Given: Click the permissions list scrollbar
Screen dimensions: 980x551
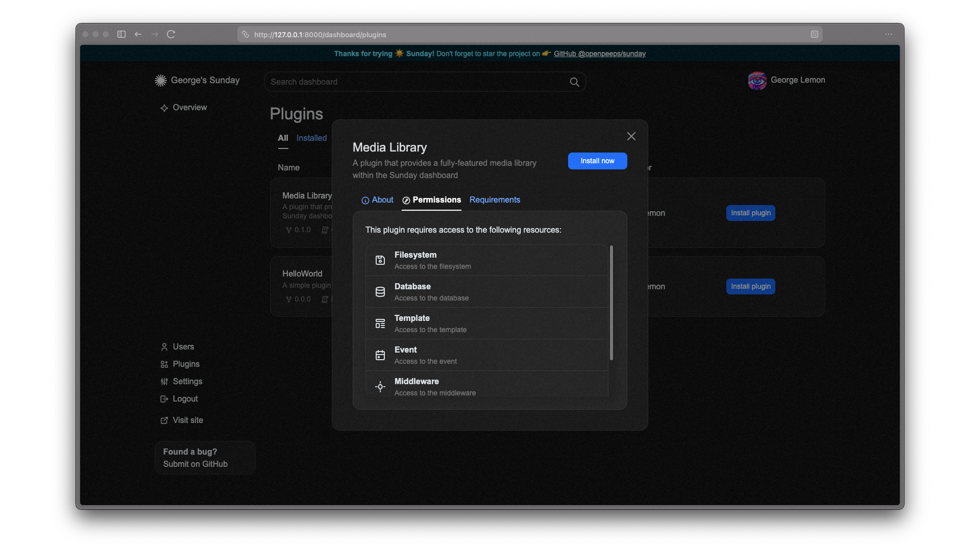Looking at the screenshot, I should click(611, 303).
